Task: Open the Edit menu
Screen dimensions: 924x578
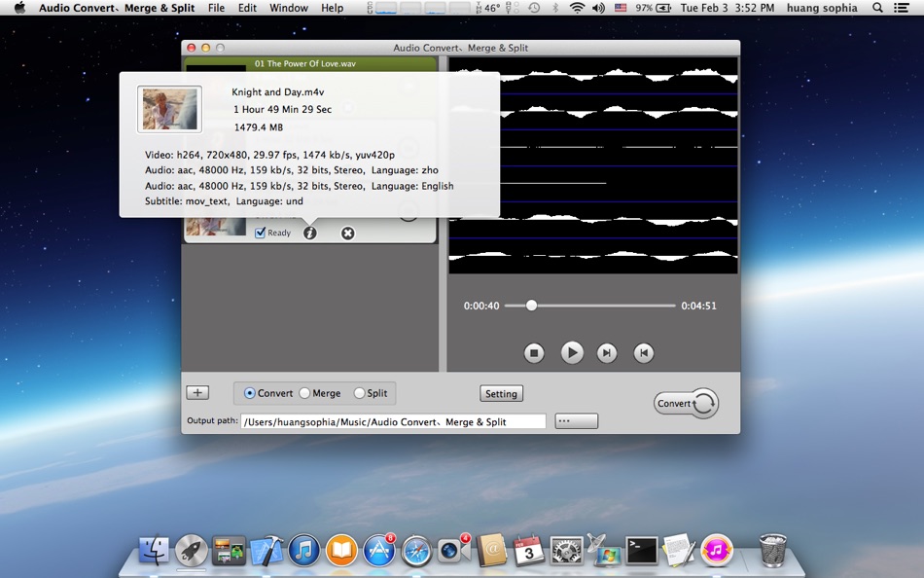Action: (x=247, y=8)
